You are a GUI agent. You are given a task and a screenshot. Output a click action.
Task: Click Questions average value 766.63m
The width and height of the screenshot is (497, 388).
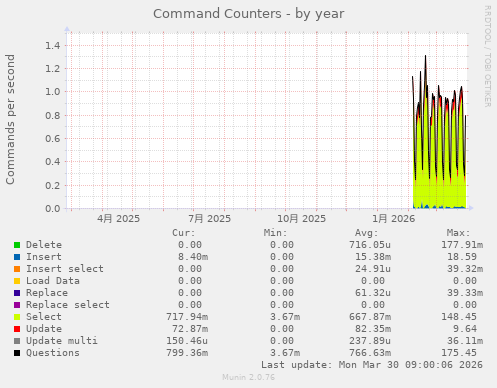pyautogui.click(x=370, y=353)
